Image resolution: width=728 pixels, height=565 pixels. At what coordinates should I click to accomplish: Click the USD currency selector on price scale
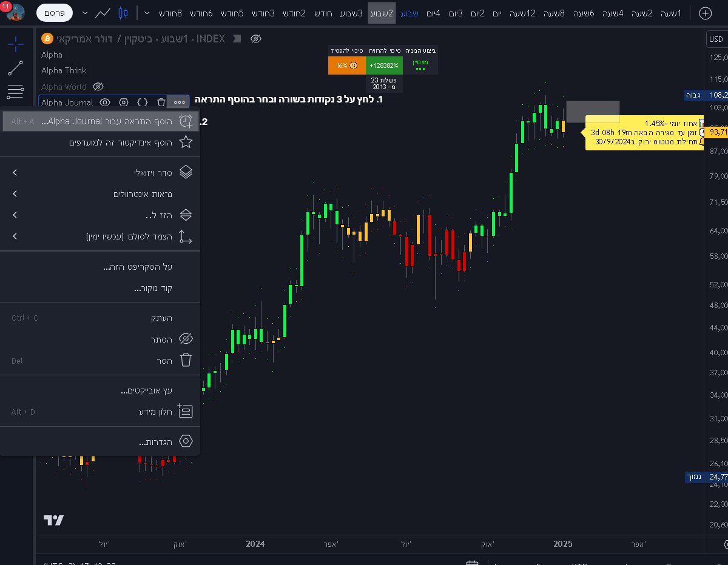coord(716,39)
